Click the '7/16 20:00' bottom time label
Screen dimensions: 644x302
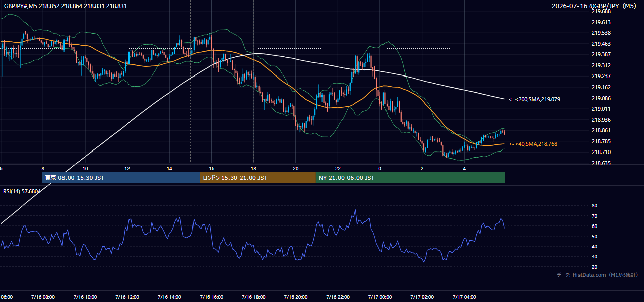296,297
